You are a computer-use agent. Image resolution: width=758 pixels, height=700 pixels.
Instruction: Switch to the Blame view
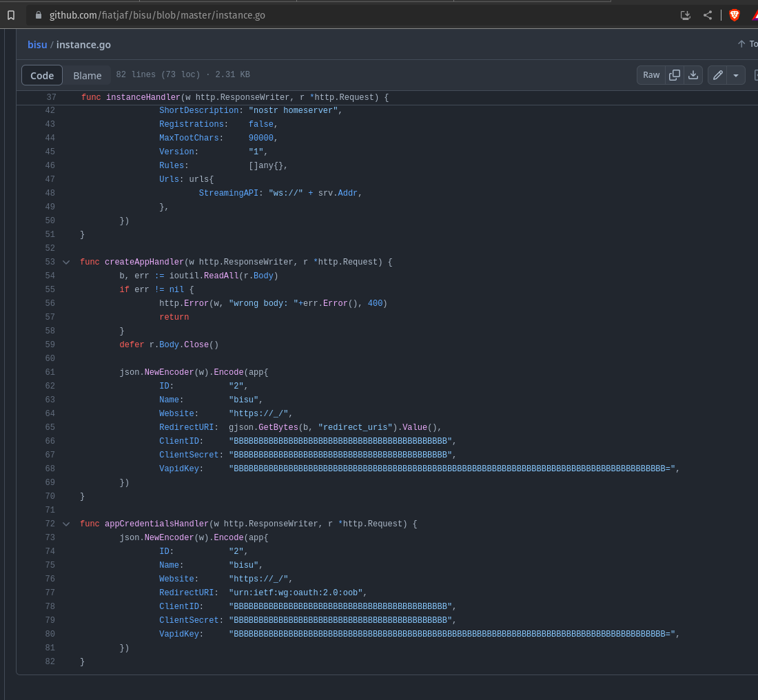click(88, 75)
